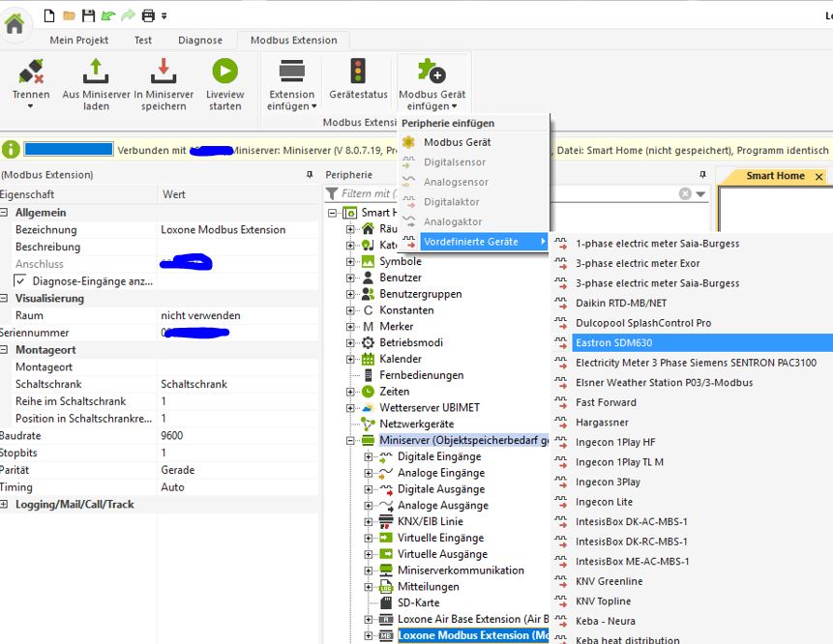833x644 pixels.
Task: Open the print icon in quick toolbar
Action: (148, 15)
